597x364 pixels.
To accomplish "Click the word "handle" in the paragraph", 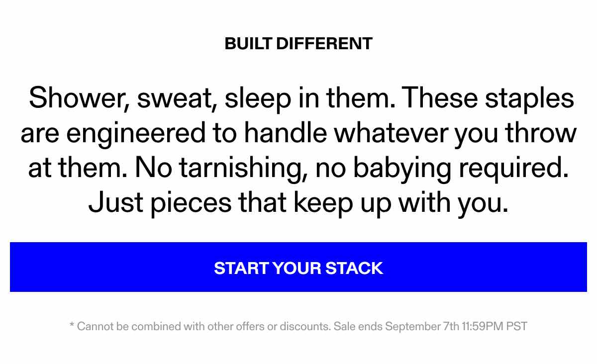I will pyautogui.click(x=286, y=133).
